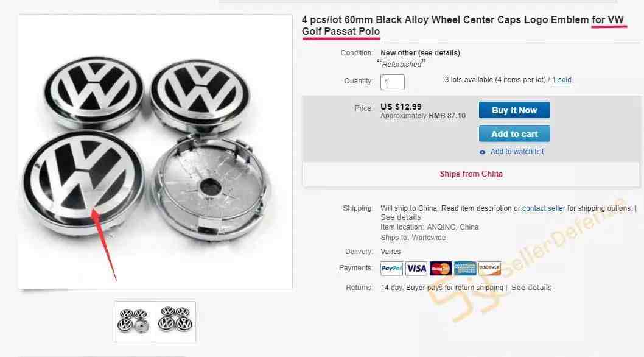644x357 pixels.
Task: Click the Quantity input field
Action: [392, 82]
